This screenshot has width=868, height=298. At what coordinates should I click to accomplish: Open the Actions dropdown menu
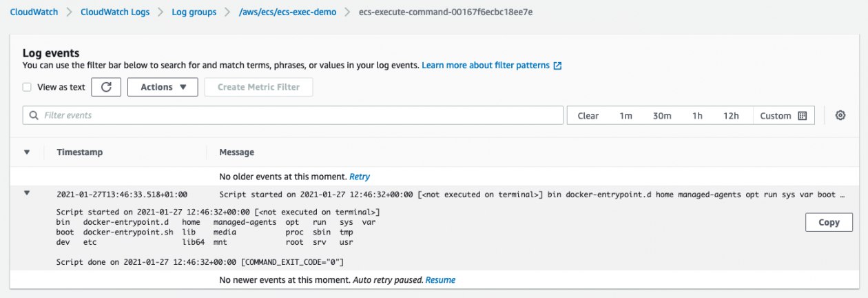pos(163,87)
